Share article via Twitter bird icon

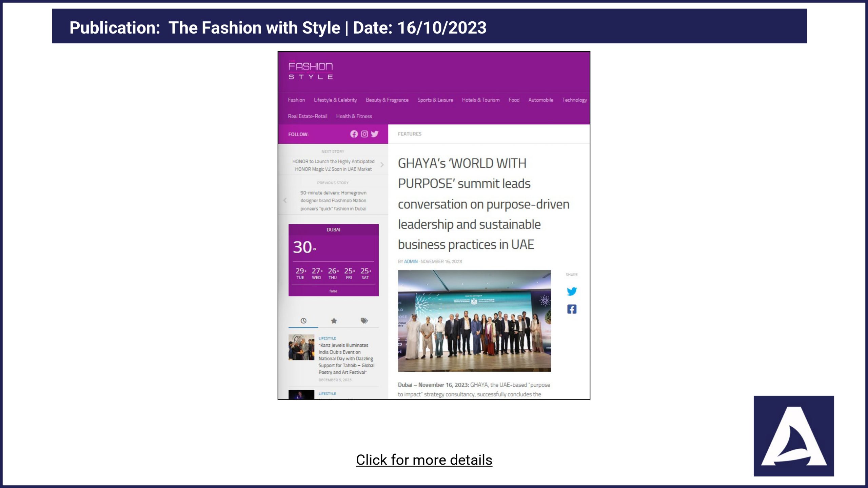pyautogui.click(x=572, y=291)
